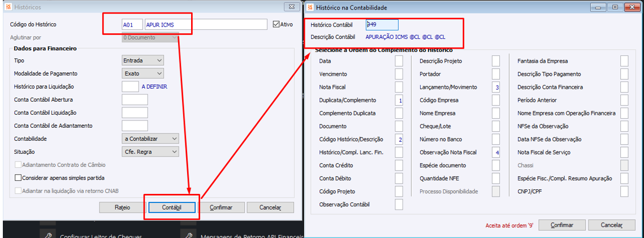Click the order box for Espécie documento
The width and height of the screenshot is (644, 238).
(496, 165)
